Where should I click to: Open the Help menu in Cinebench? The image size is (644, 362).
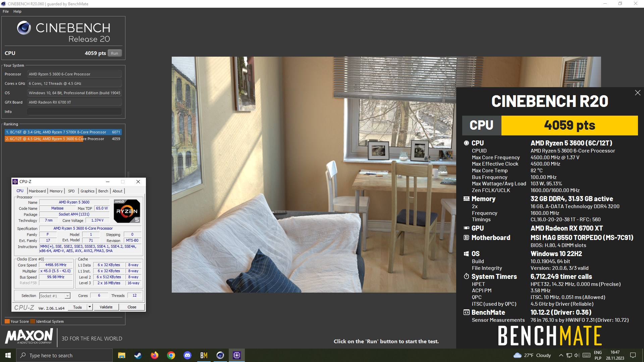[17, 11]
